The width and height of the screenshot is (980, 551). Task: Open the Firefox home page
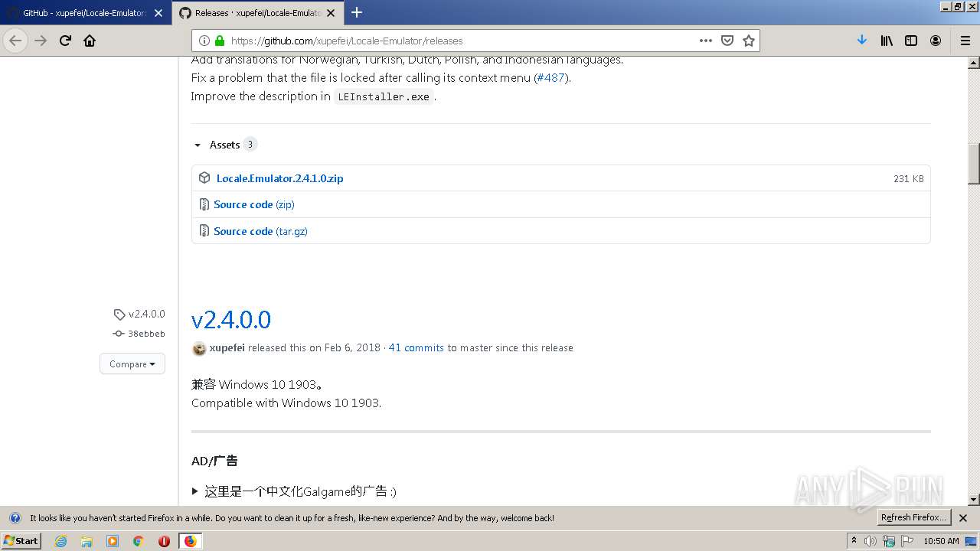click(x=90, y=41)
